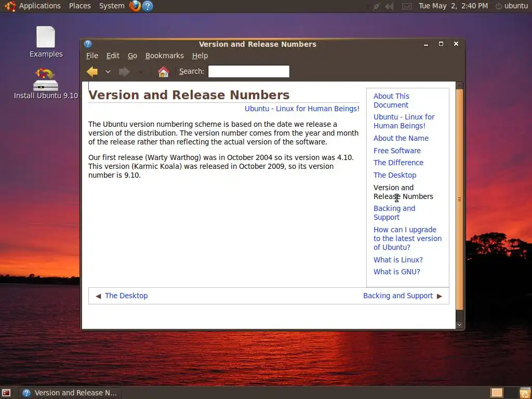Open The Desktop sidebar link

coord(395,175)
